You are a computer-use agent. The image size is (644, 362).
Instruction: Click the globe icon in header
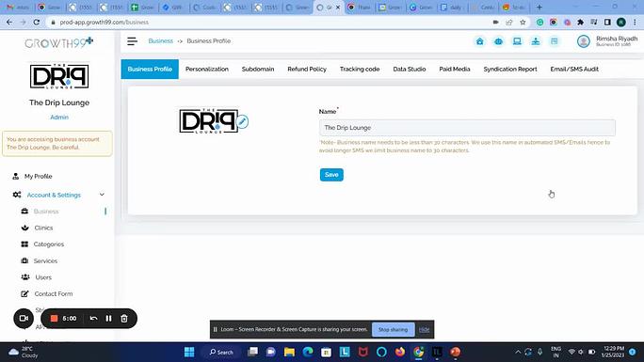coord(499,41)
